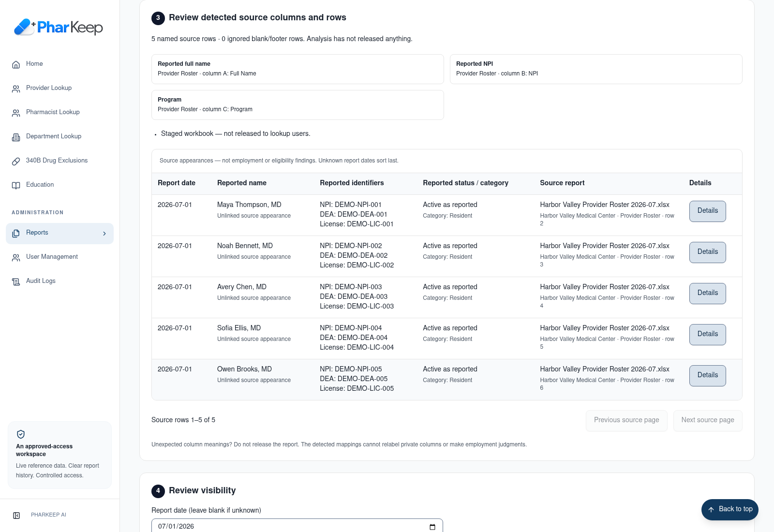Open the calendar picker in the report date field

click(x=432, y=527)
